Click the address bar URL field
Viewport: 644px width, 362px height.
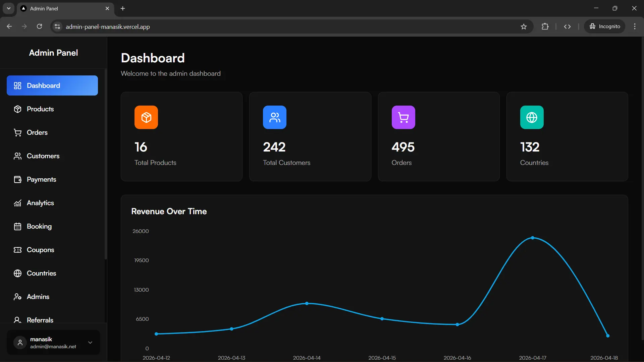click(288, 26)
